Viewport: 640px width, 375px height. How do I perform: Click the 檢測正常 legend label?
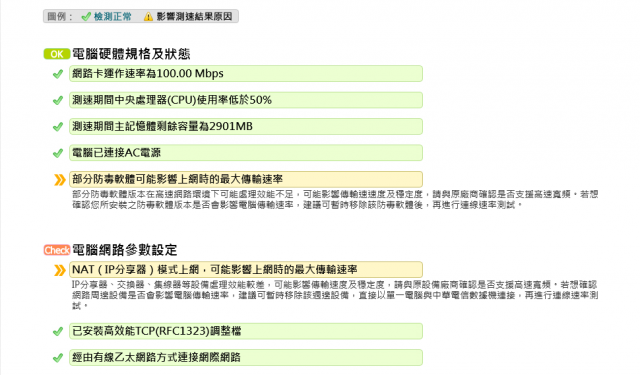pyautogui.click(x=113, y=17)
